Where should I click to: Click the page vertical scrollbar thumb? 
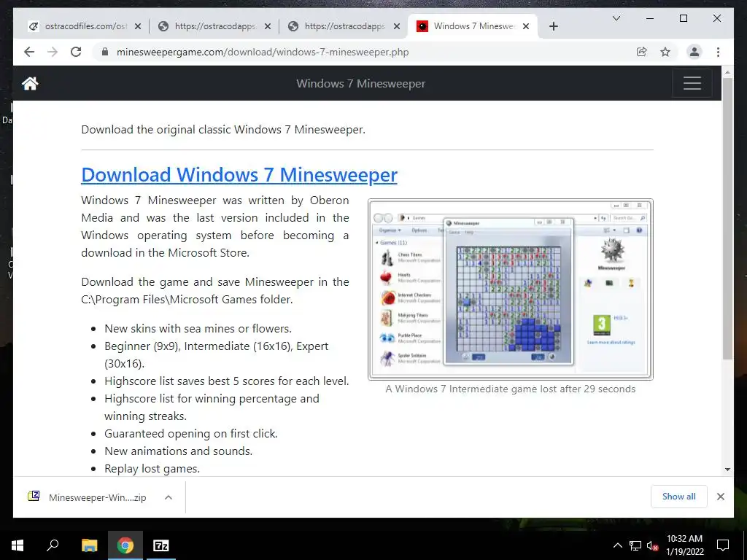[727, 218]
